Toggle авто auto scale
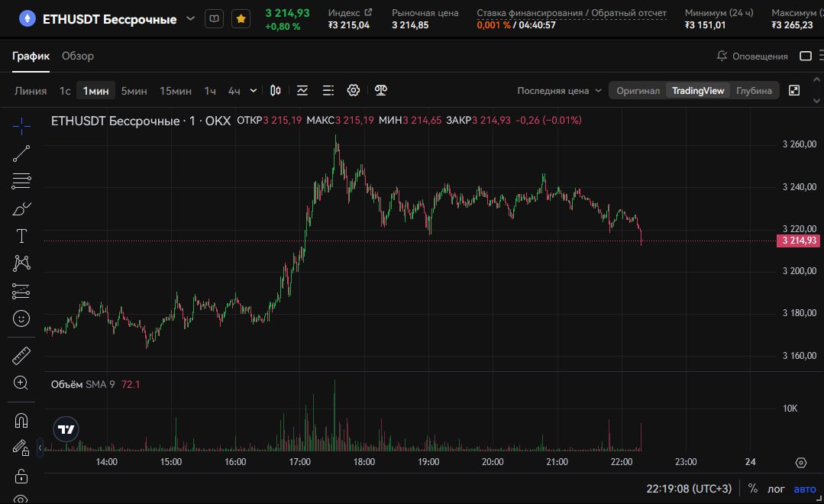Image resolution: width=824 pixels, height=504 pixels. [x=805, y=489]
